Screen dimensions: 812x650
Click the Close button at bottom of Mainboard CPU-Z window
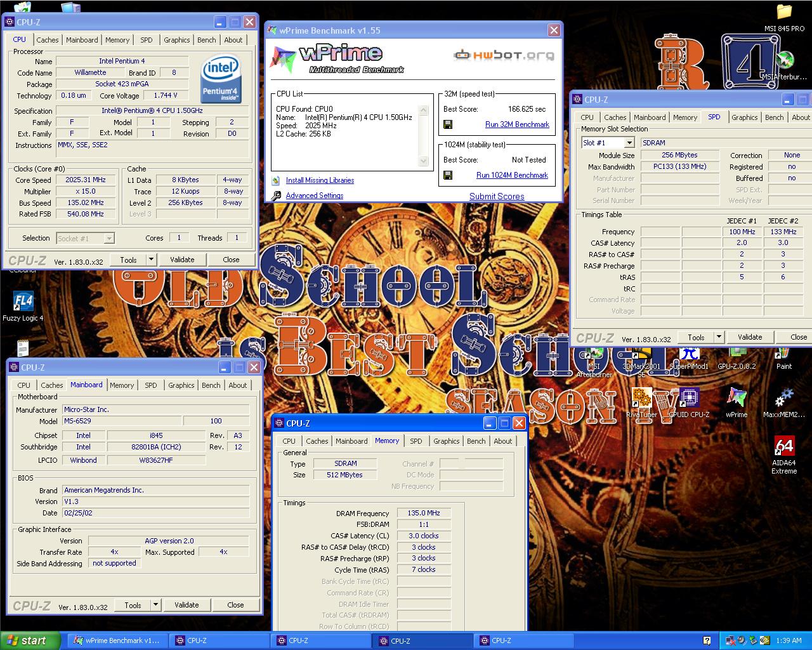click(235, 605)
